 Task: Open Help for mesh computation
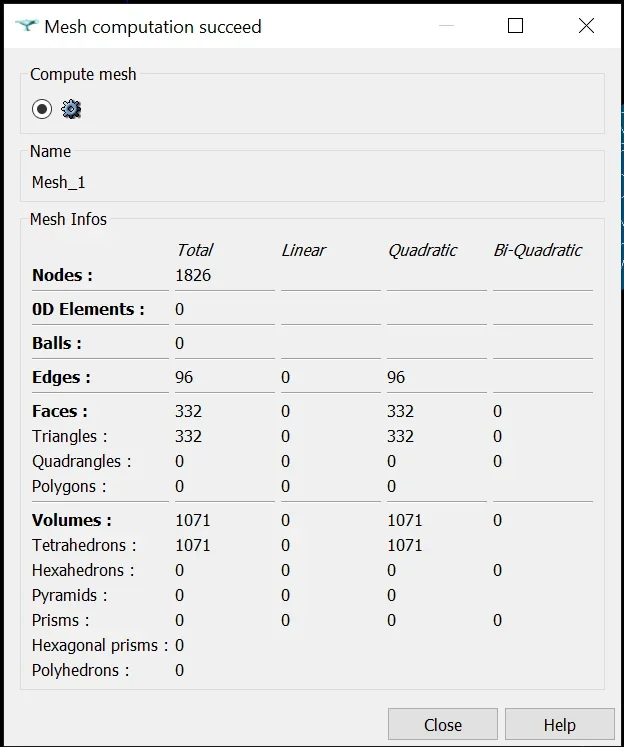(x=560, y=725)
